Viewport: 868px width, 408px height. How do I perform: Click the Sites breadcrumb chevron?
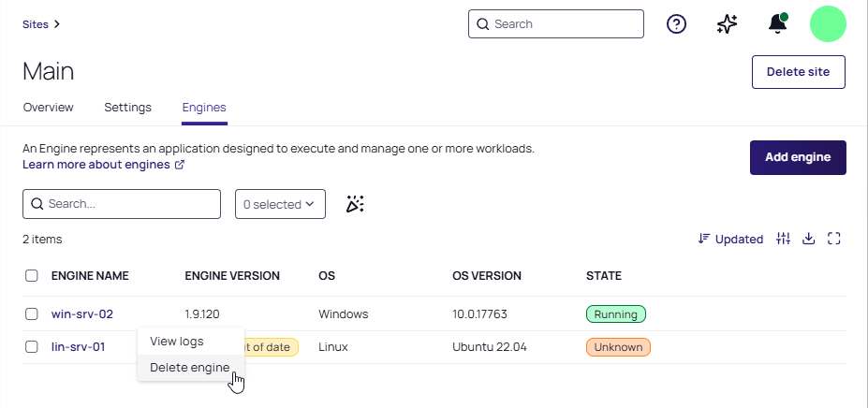[57, 24]
